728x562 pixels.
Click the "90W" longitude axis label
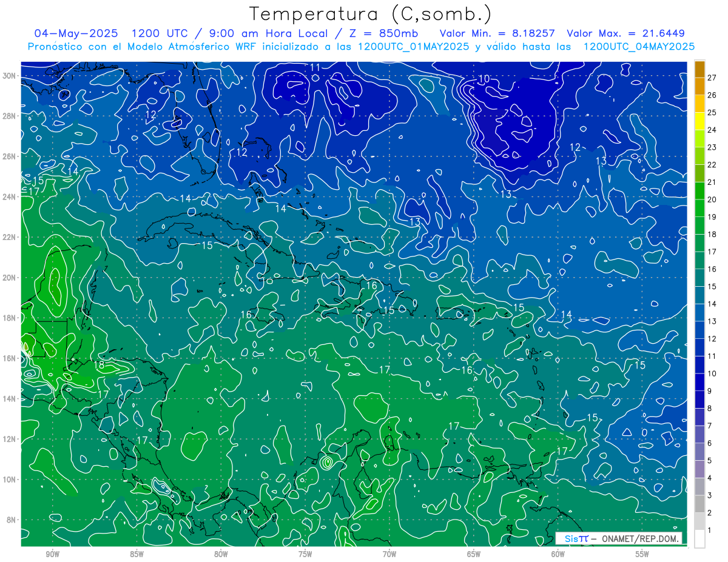pyautogui.click(x=52, y=554)
